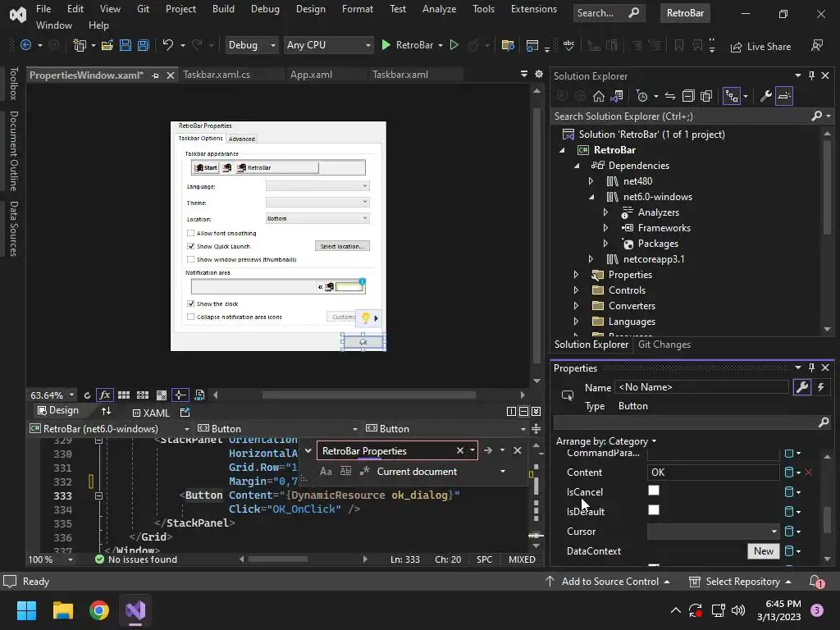Click the Properties wrench icon in Properties panel
Viewport: 840px width, 630px height.
(802, 387)
